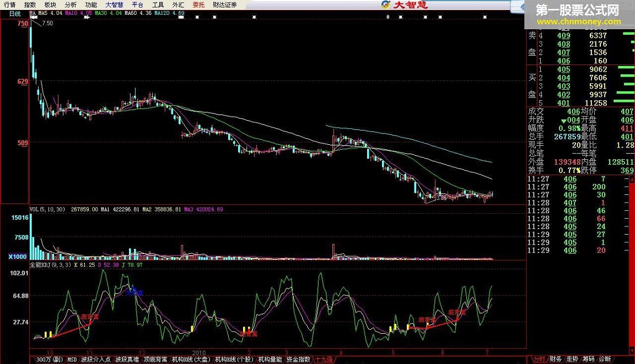Click the 日线 period label
The image size is (635, 364).
[x=15, y=13]
